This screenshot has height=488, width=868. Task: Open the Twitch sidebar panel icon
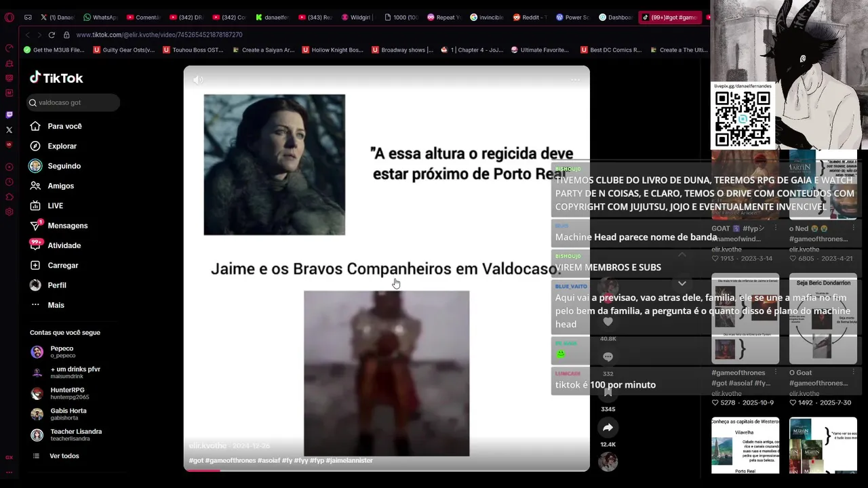pyautogui.click(x=9, y=115)
